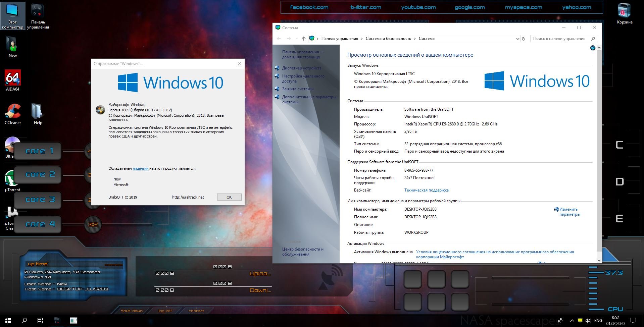
Task: Click yahoo.com shortcut in top bar
Action: [577, 7]
